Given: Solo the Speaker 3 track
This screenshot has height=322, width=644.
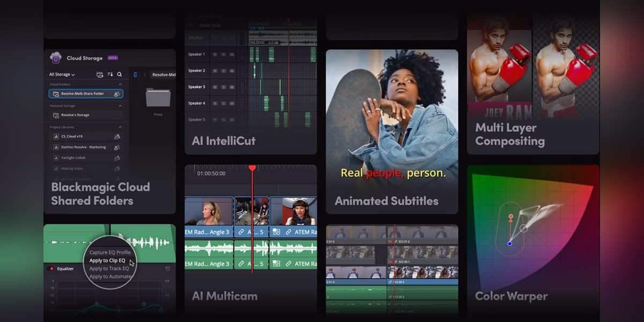Looking at the screenshot, I should point(224,87).
